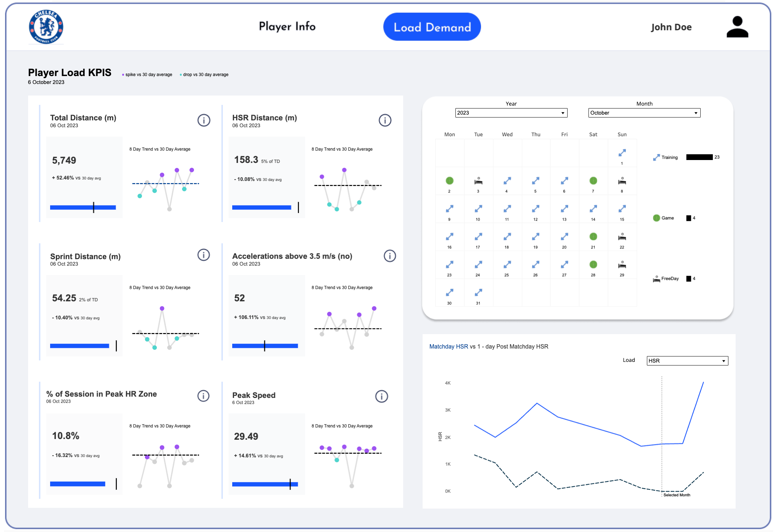
Task: Click the John Doe user name
Action: tap(671, 27)
